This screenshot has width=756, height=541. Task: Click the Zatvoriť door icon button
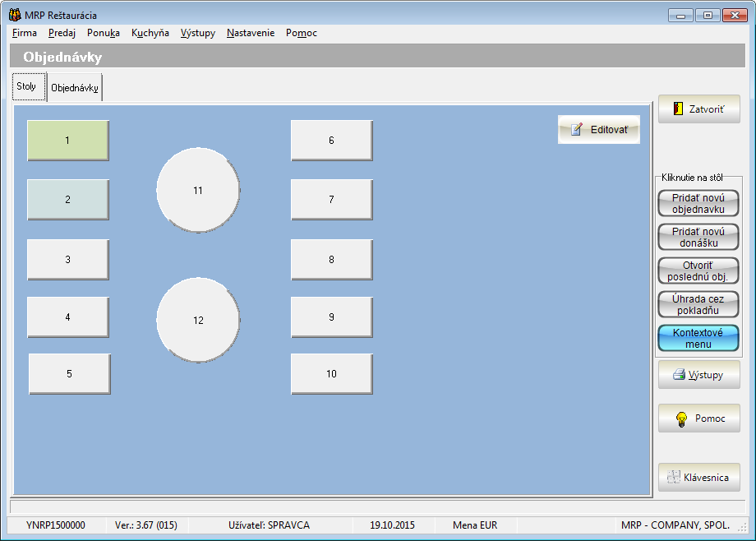click(698, 109)
